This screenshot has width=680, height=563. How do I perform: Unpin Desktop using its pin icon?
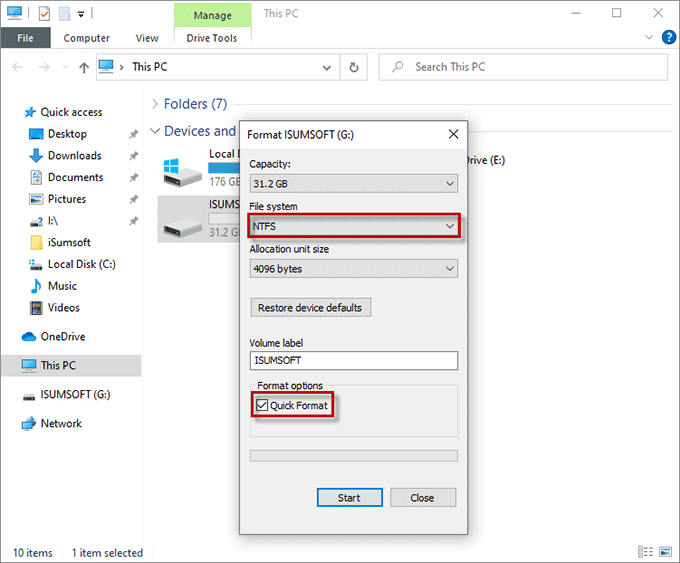133,134
